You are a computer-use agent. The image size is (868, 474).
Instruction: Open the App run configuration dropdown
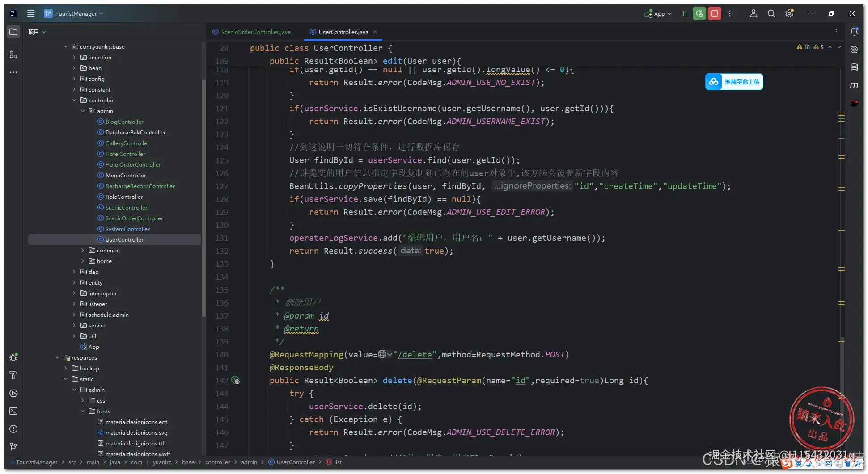[658, 13]
